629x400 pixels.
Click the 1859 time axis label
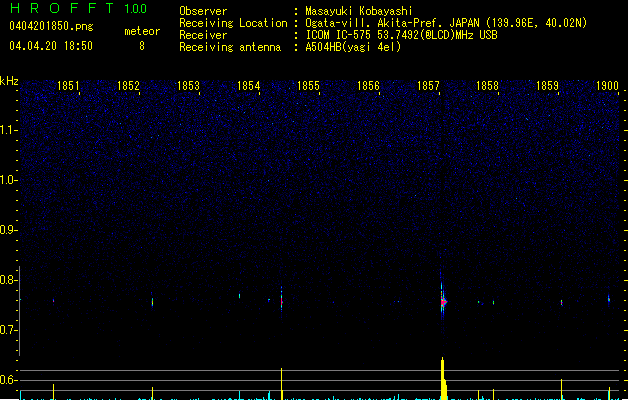[548, 85]
